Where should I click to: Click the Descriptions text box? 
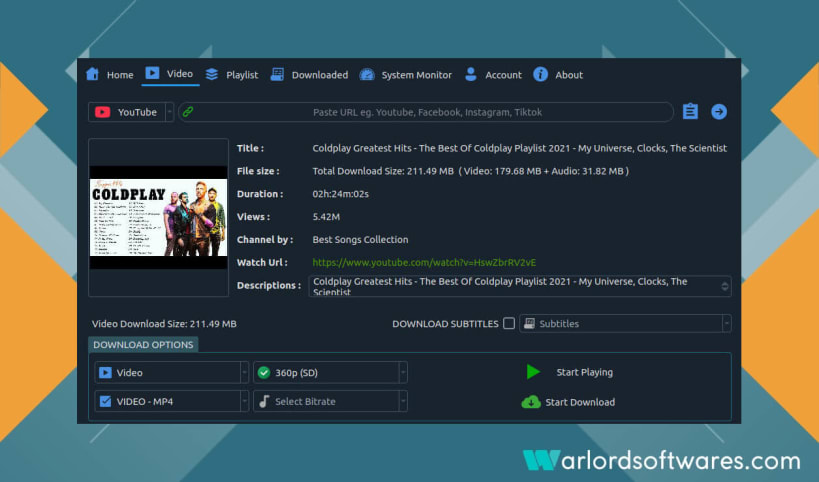[x=520, y=286]
